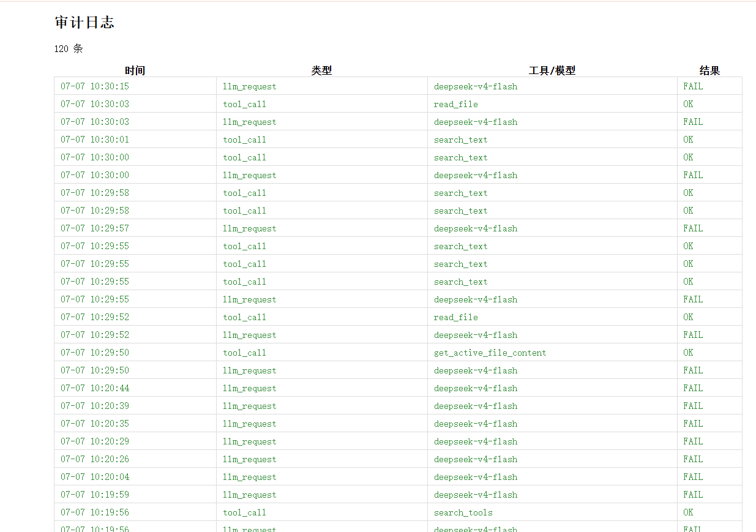Screen dimensions: 756x532
Task: Click the get_active_file_content tool name
Action: (490, 353)
